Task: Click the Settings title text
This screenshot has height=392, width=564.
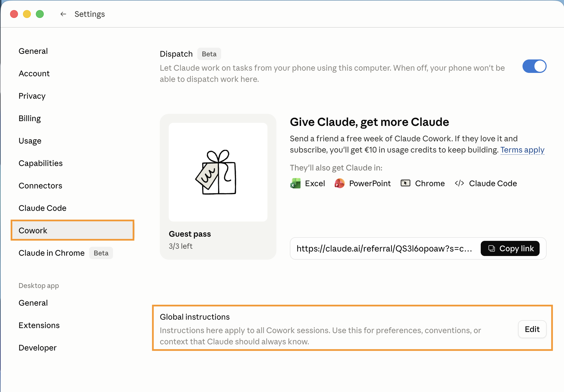Action: [90, 14]
